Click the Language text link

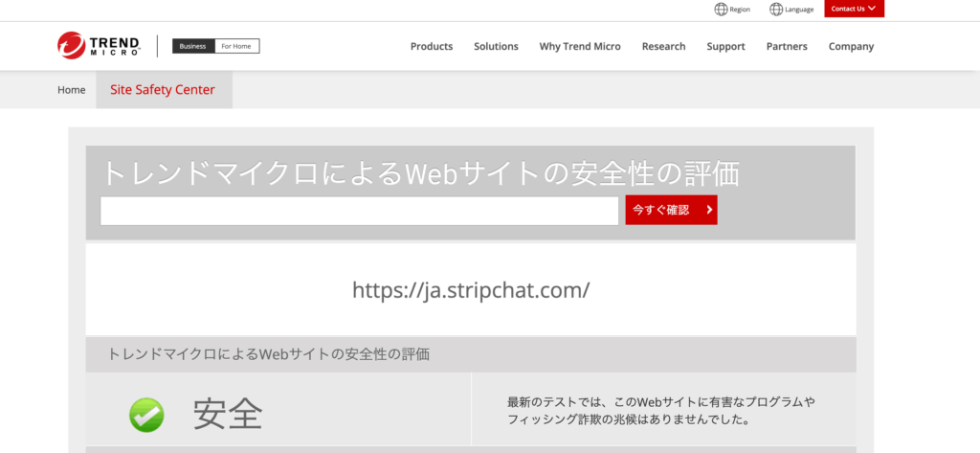799,10
